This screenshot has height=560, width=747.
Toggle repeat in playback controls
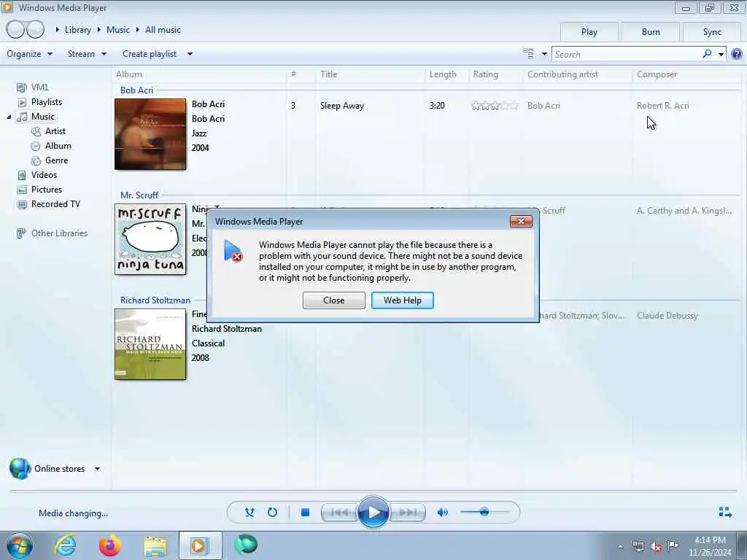(x=273, y=513)
